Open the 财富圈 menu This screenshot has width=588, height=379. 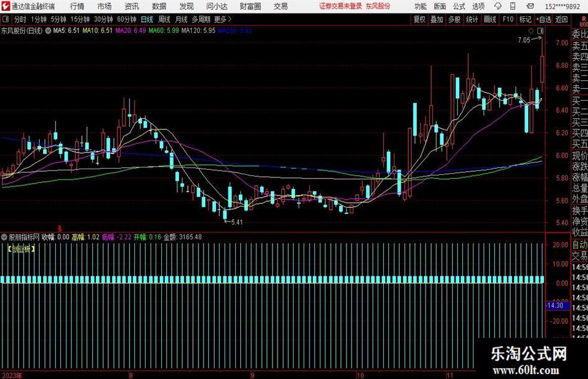tap(250, 6)
